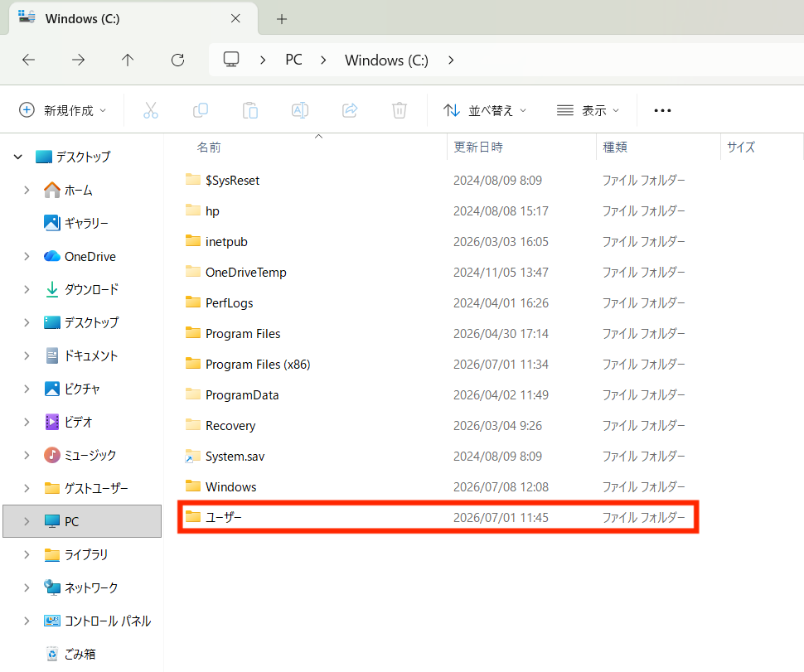This screenshot has height=672, width=804.
Task: Select ゲストユーザー in navigation pane
Action: click(85, 489)
